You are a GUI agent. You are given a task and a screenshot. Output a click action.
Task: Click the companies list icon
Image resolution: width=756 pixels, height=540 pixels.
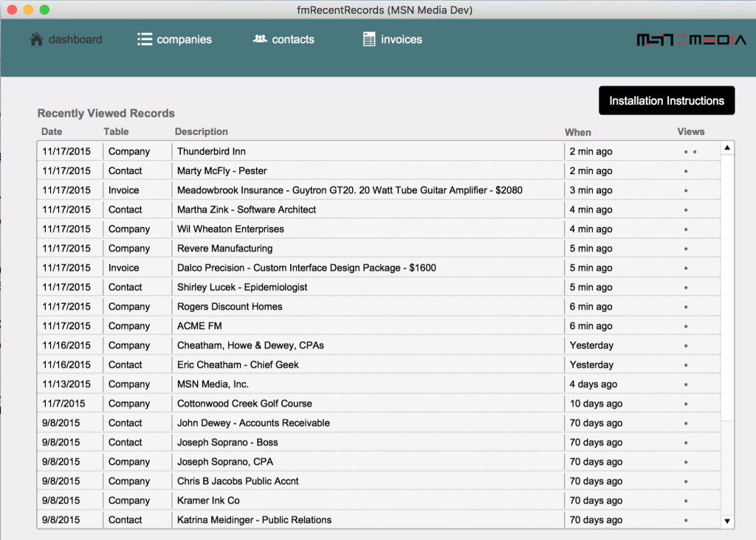coord(145,39)
